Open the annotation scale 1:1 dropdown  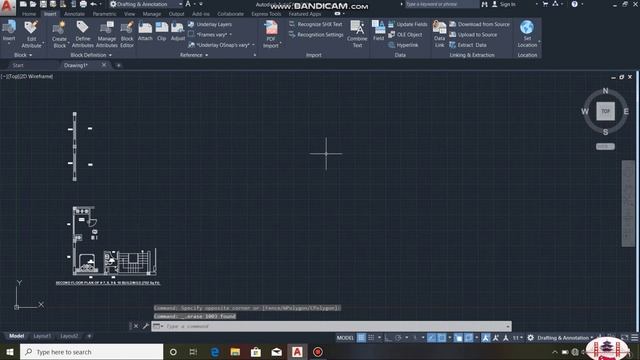point(518,338)
